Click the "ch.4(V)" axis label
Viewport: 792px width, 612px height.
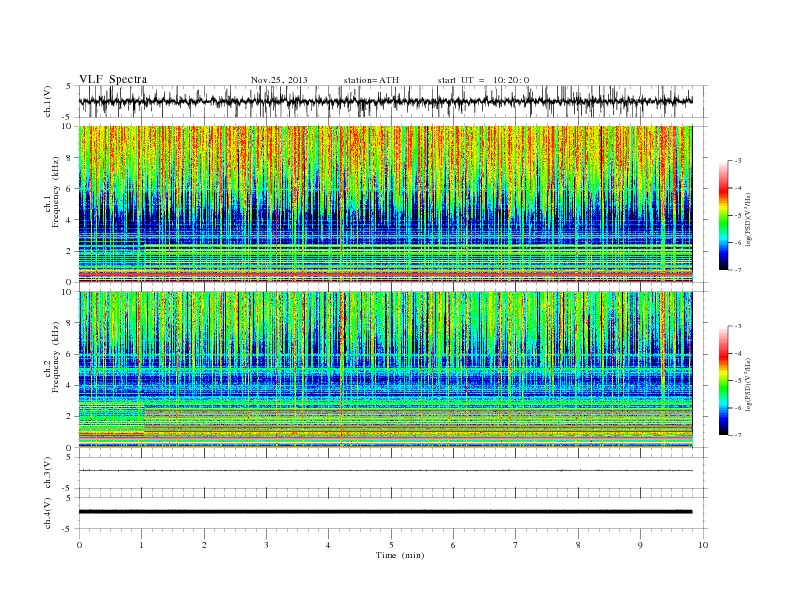tap(47, 513)
